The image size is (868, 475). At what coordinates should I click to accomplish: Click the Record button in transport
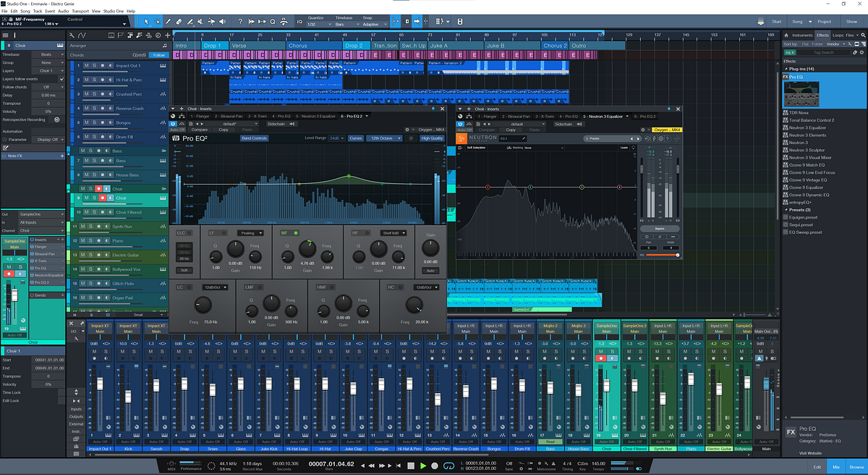coord(435,466)
